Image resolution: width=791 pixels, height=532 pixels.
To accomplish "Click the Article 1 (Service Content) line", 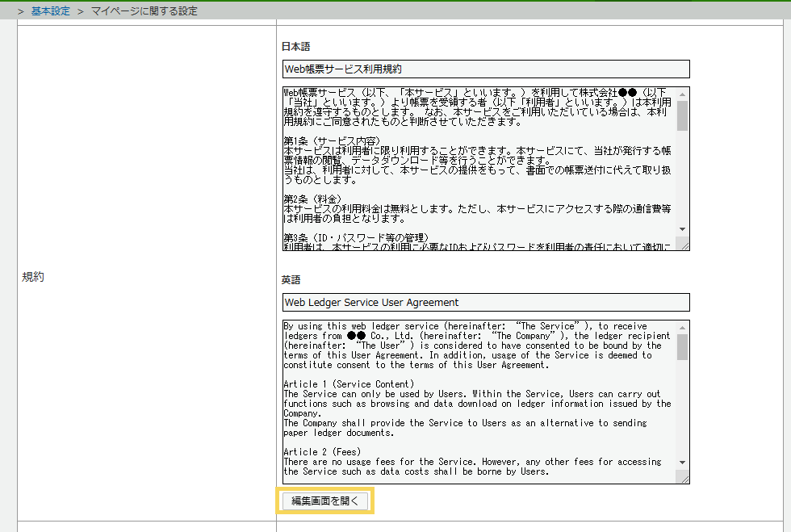I will point(337,383).
